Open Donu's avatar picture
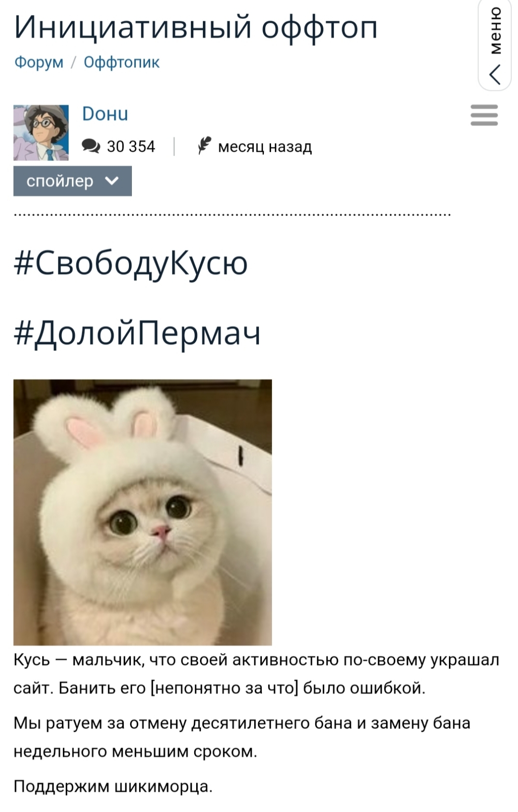Screen dimensions: 518x812 point(41,132)
